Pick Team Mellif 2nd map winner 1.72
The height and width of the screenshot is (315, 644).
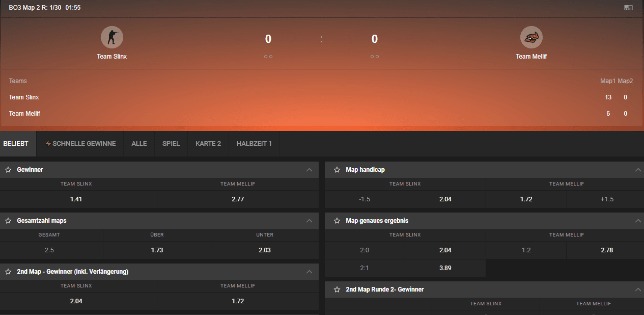click(x=238, y=301)
